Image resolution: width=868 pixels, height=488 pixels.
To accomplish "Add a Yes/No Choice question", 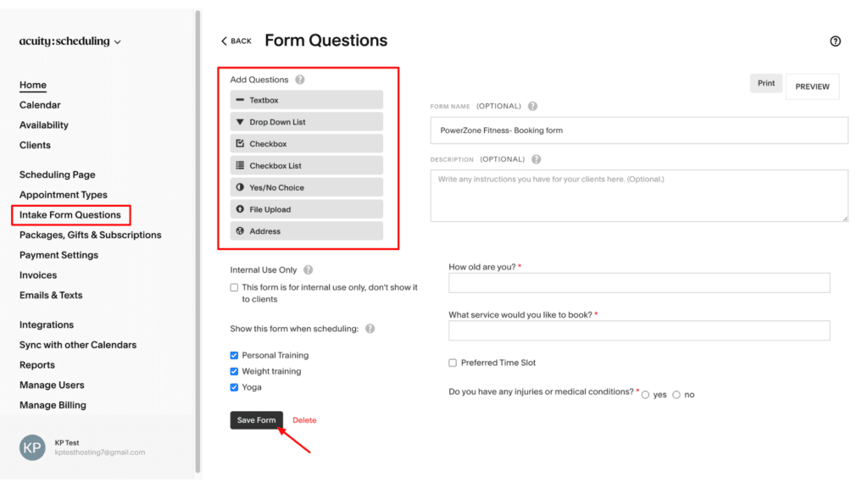I will 305,186.
